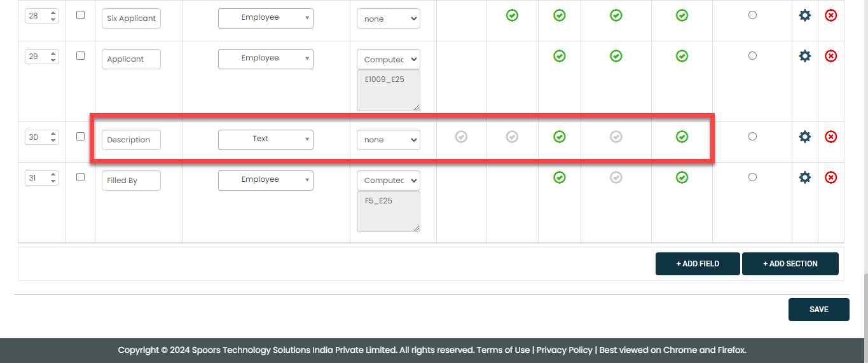868x363 pixels.
Task: Click first green check in Six Applicant row
Action: pyautogui.click(x=512, y=15)
